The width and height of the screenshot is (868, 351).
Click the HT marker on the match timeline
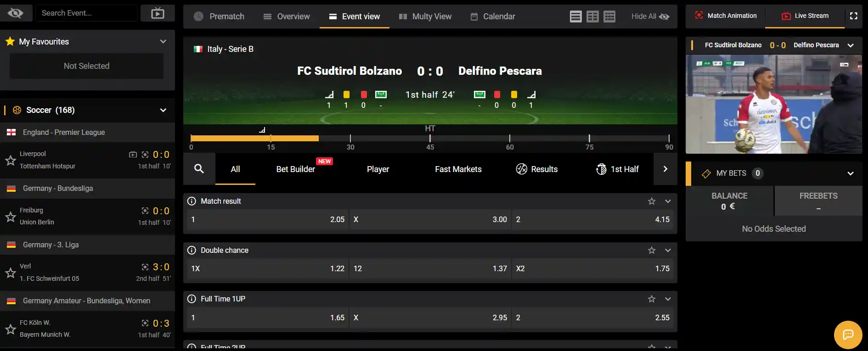pyautogui.click(x=430, y=128)
